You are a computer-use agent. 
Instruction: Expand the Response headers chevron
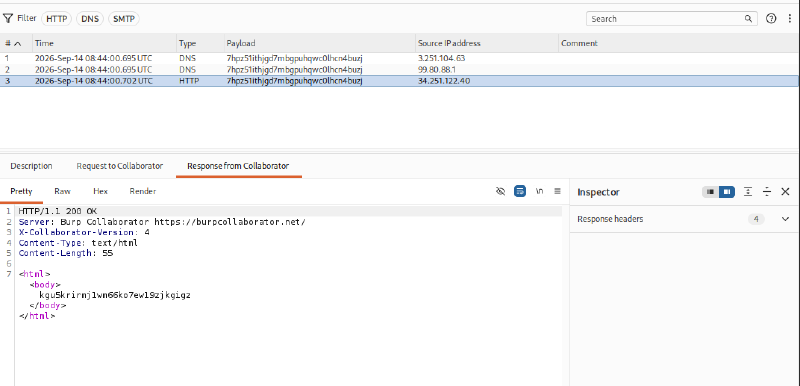785,219
